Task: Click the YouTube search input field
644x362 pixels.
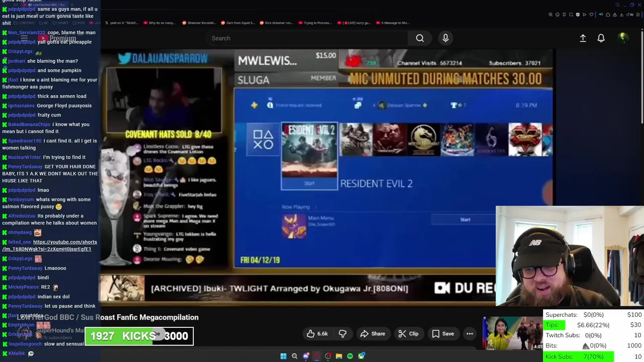Action: [x=307, y=38]
